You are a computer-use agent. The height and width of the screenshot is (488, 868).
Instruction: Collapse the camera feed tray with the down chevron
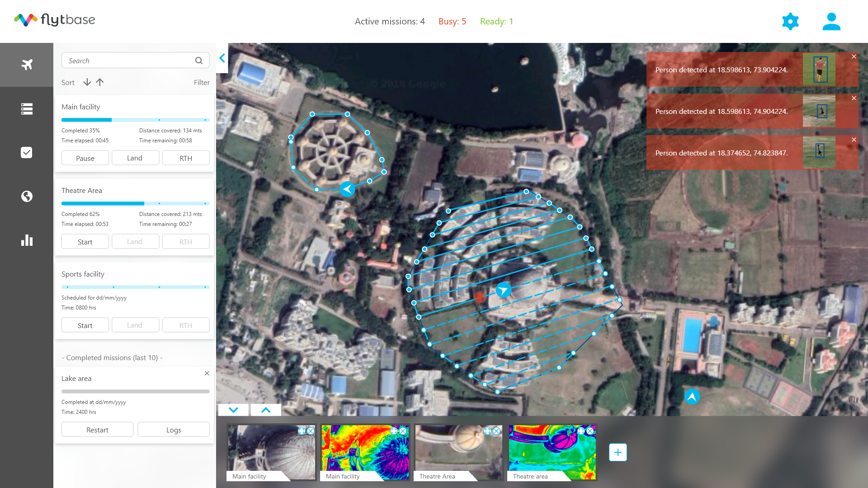233,410
